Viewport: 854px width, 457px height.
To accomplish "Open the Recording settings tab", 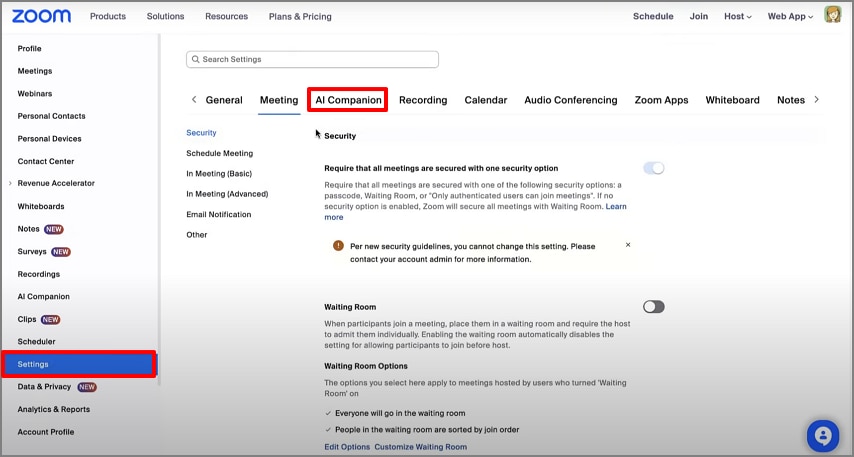I will point(423,100).
